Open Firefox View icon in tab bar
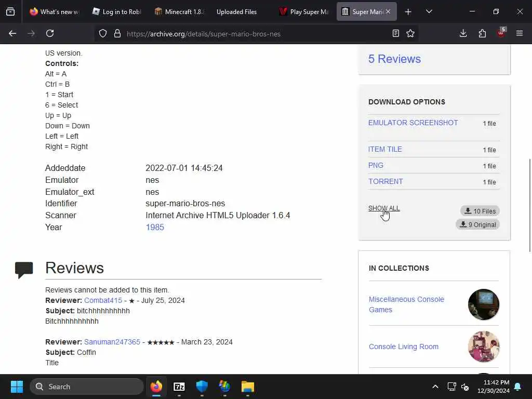532x399 pixels. tap(10, 12)
